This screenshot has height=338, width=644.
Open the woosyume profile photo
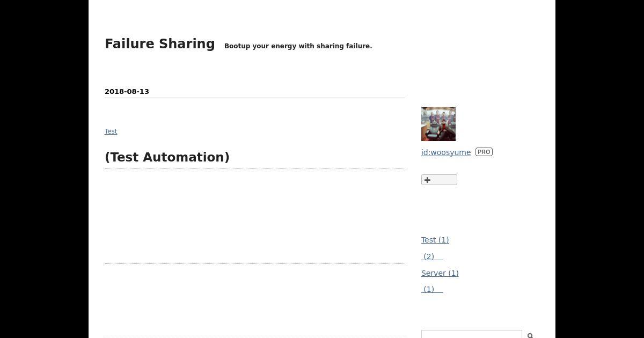438,124
